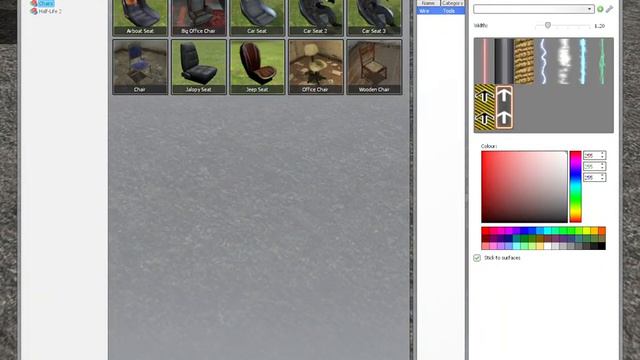Click the bottom colour value field

point(594,178)
